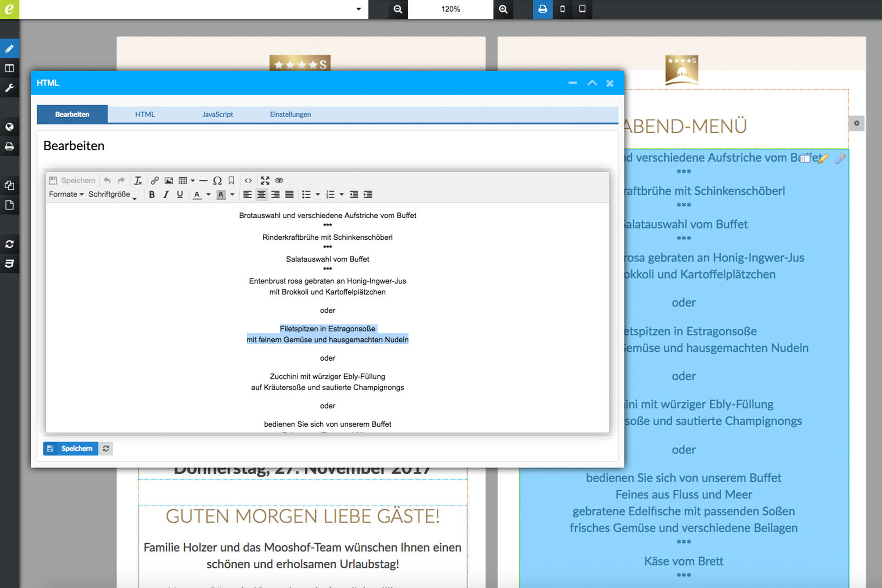Click the gear icon next to ABEND-MENÜ

click(856, 123)
